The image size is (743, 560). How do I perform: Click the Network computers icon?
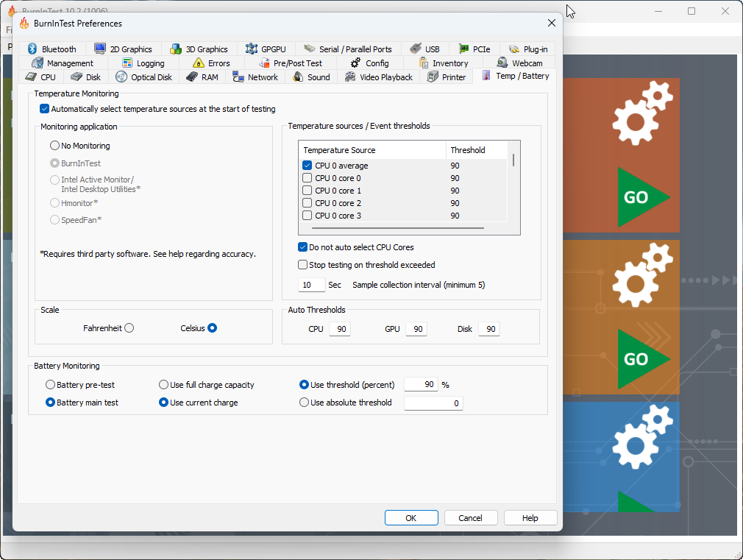(x=238, y=77)
